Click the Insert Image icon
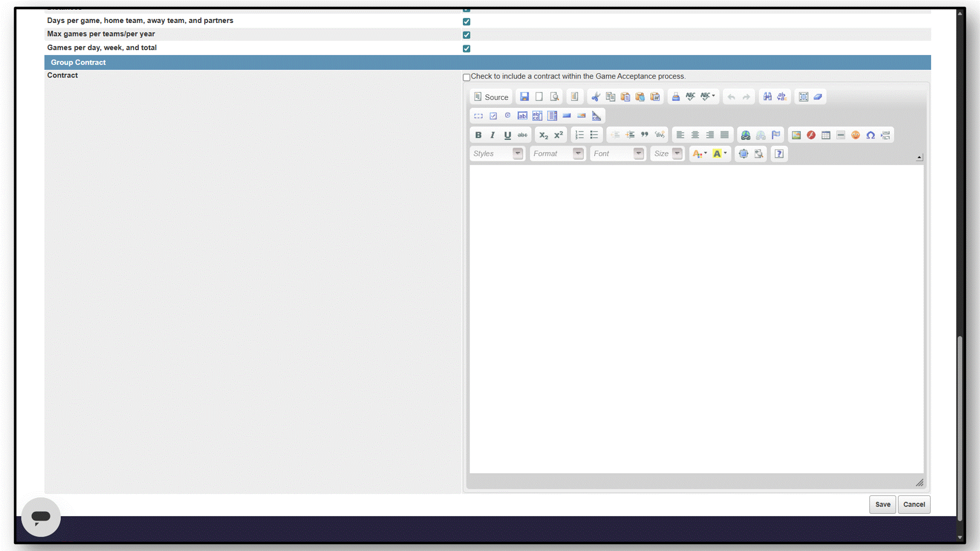The height and width of the screenshot is (551, 980). (796, 135)
